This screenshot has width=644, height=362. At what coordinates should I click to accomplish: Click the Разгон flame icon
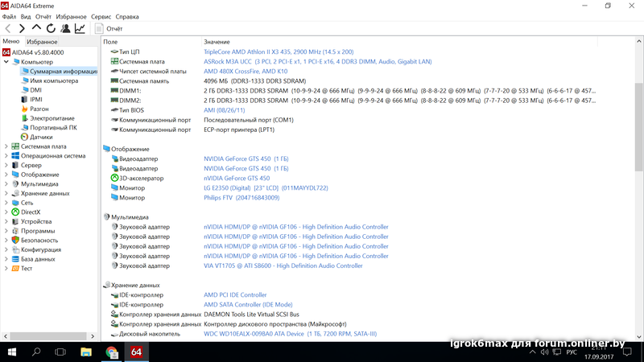(24, 109)
